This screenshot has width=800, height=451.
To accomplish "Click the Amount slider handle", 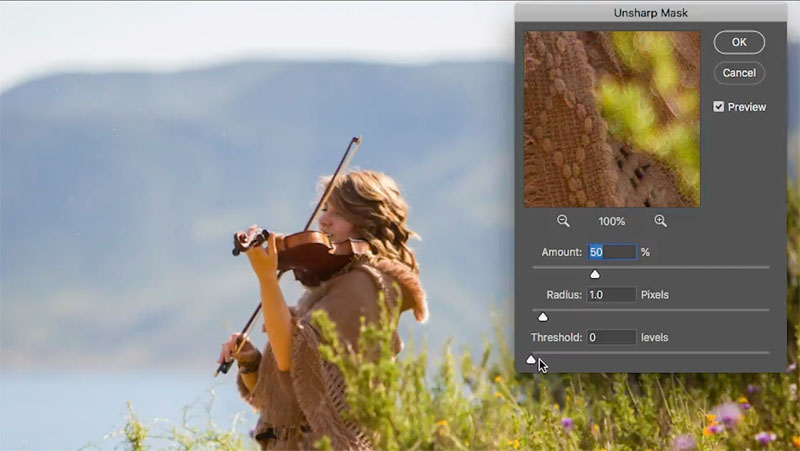I will [x=594, y=275].
